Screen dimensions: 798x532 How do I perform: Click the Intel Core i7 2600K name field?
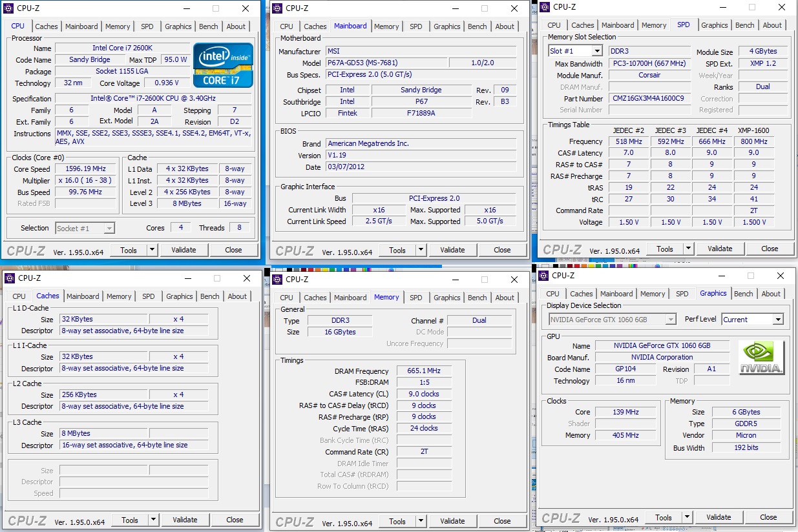tap(122, 48)
